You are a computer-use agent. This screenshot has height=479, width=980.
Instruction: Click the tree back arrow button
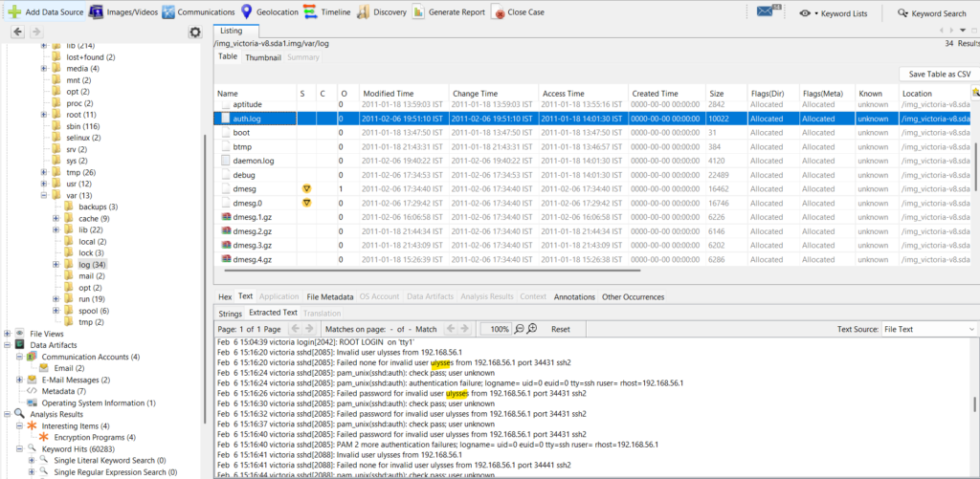(x=18, y=32)
